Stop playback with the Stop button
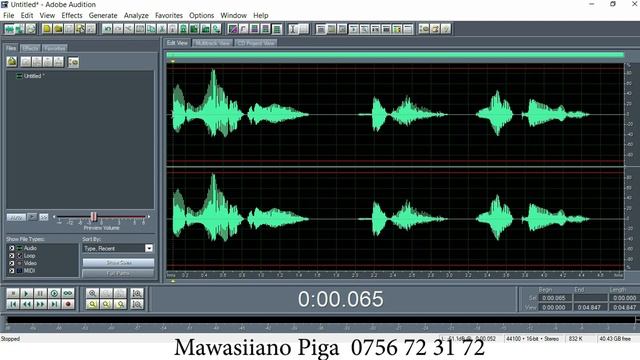 (13, 293)
